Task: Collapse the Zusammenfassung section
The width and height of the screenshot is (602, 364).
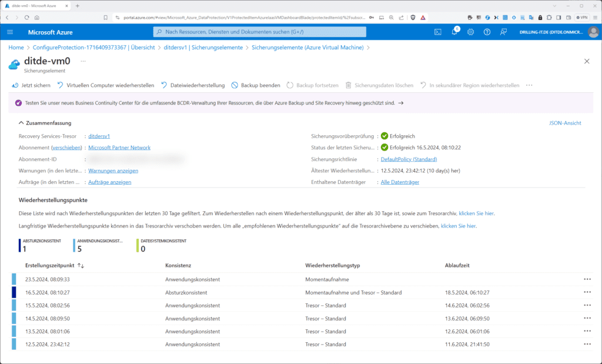Action: click(x=45, y=123)
